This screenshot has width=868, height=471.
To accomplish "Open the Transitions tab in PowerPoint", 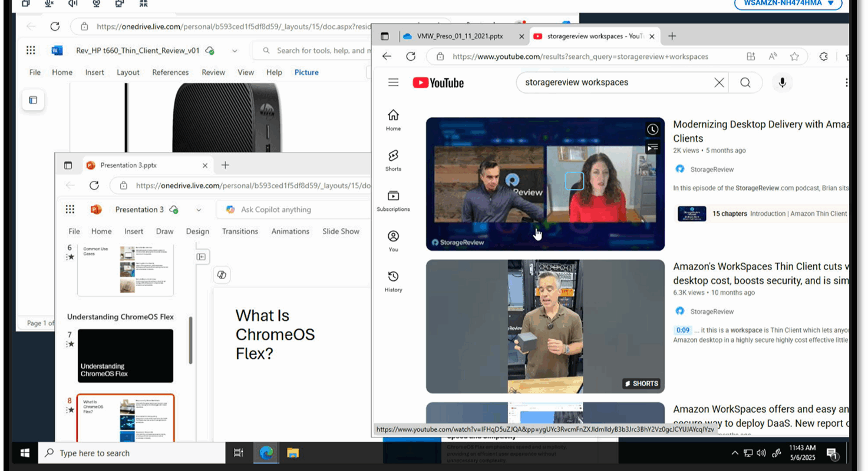I will pyautogui.click(x=240, y=231).
